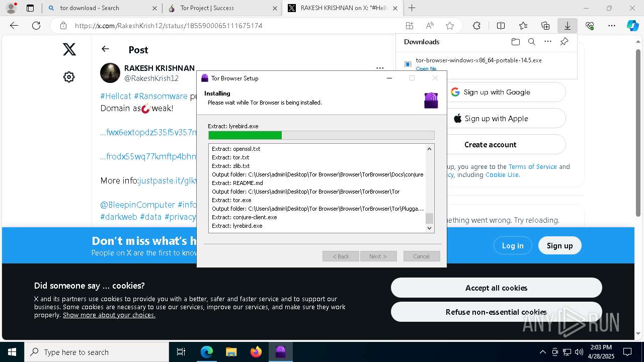This screenshot has height=362, width=644.
Task: Refuse non-essential cookies
Action: (x=496, y=312)
